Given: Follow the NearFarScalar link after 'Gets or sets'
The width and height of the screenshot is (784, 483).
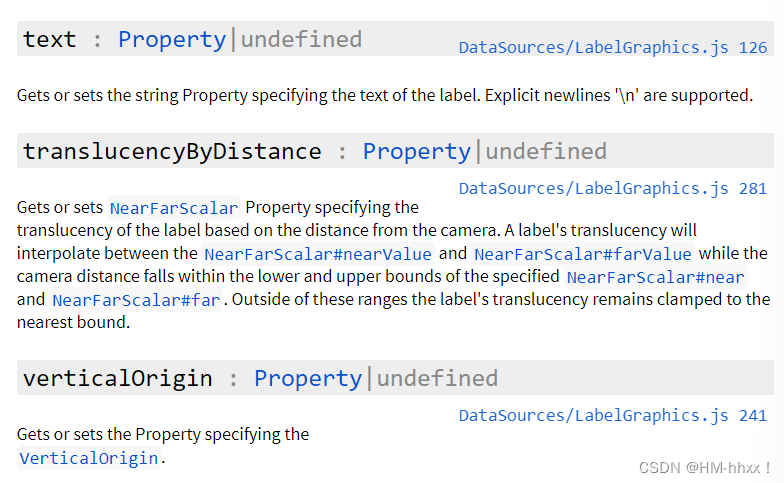Looking at the screenshot, I should click(174, 208).
